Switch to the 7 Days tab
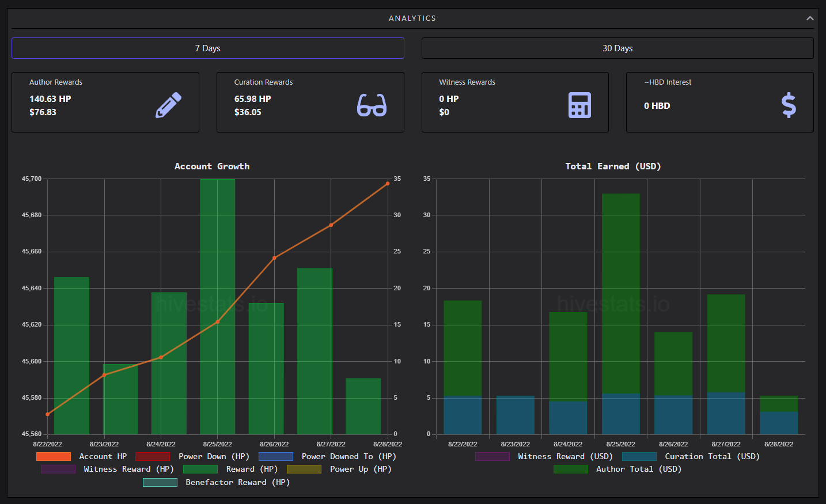The height and width of the screenshot is (504, 826). (x=208, y=48)
